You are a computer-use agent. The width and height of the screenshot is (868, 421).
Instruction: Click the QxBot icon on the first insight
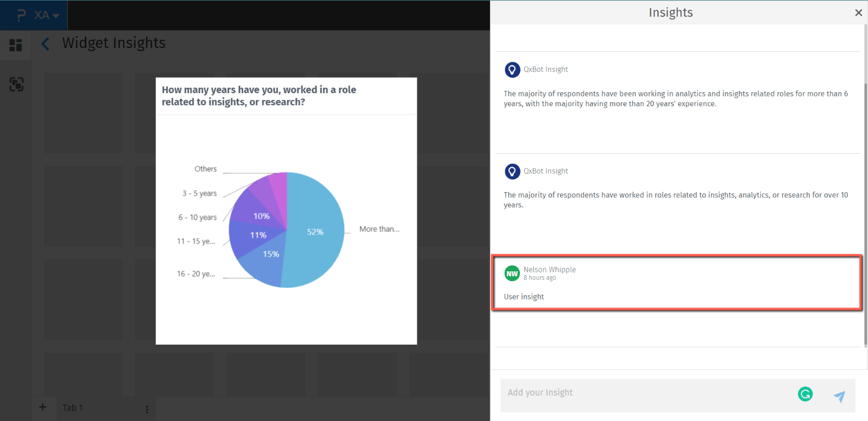(512, 70)
